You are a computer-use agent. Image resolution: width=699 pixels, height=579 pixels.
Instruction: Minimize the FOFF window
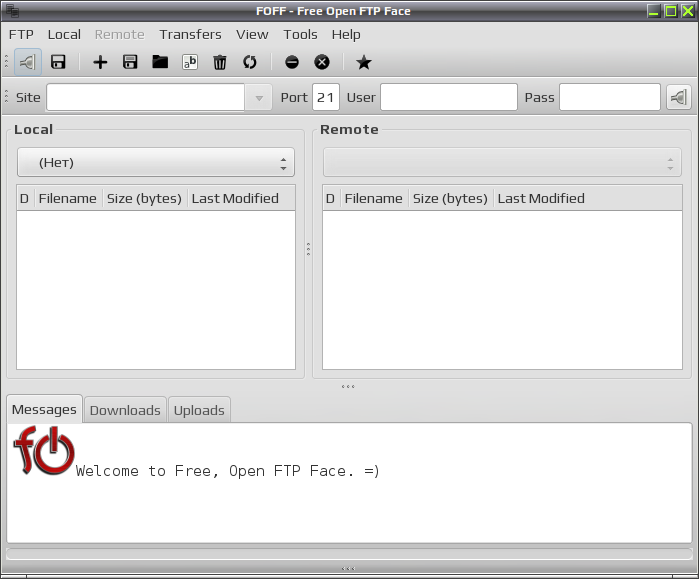654,11
